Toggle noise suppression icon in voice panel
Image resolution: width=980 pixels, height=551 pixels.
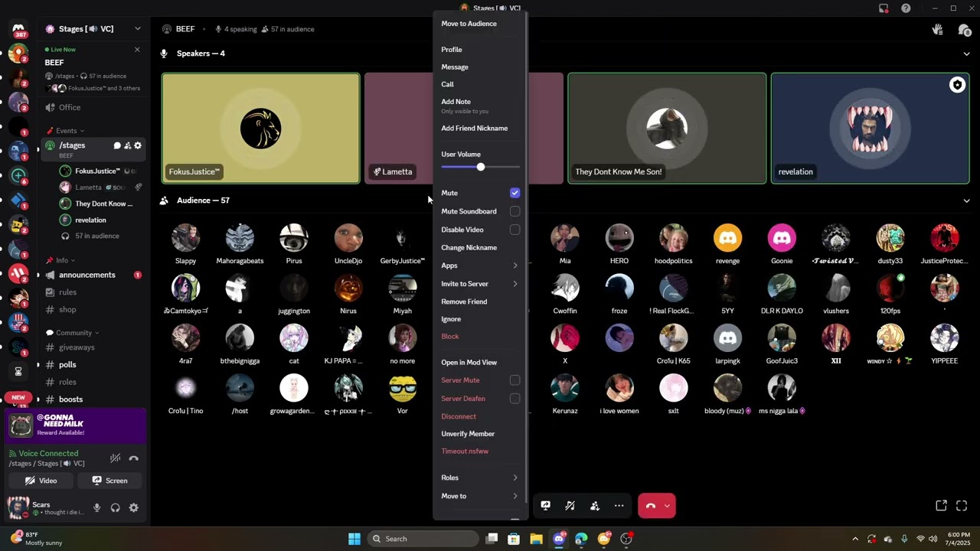click(115, 458)
